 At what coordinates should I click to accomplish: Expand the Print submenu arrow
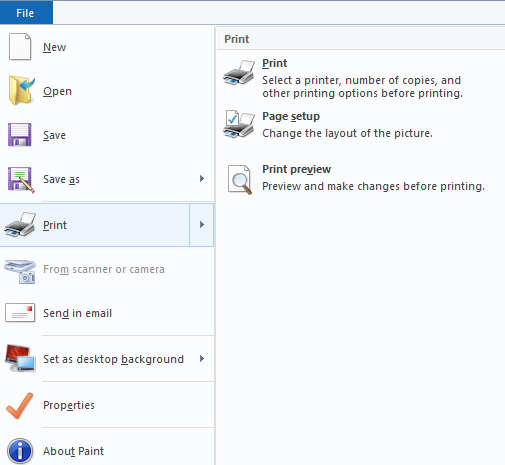(202, 225)
